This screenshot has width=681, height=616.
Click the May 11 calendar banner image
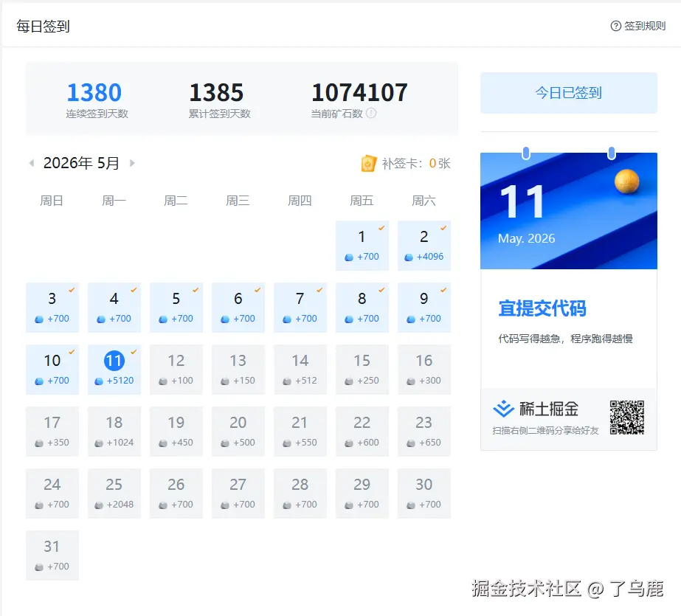[569, 211]
